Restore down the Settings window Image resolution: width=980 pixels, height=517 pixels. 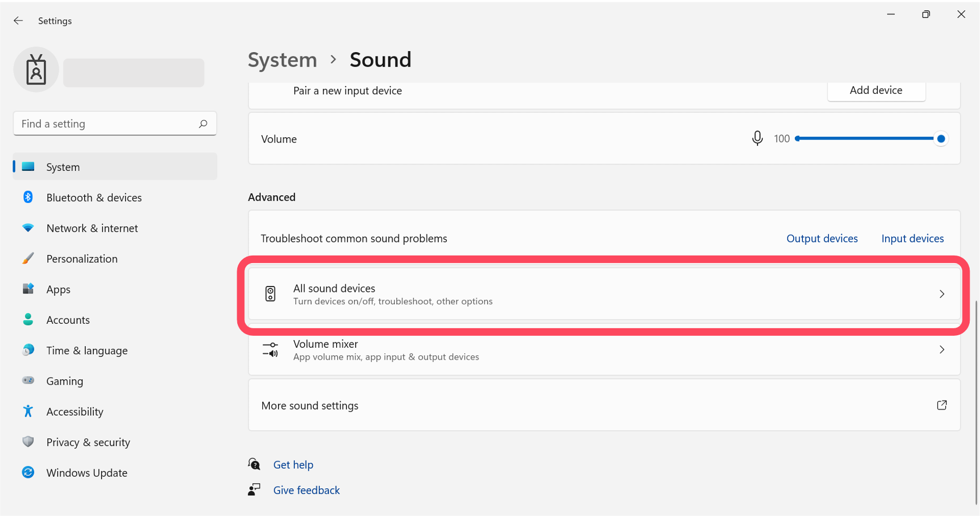pos(926,15)
